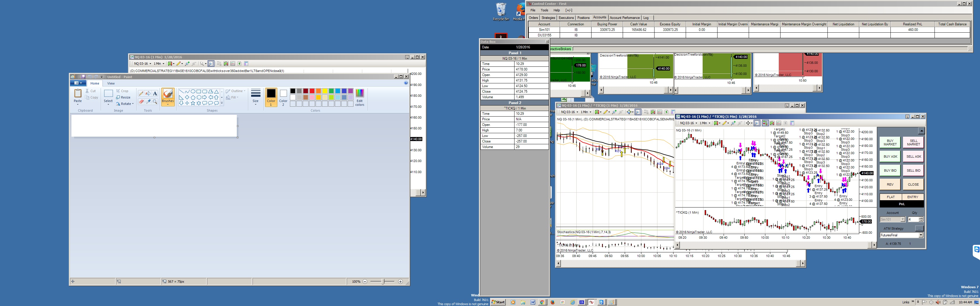980x306 pixels.
Task: Open the Tools menu in Control Center
Action: coord(545,10)
